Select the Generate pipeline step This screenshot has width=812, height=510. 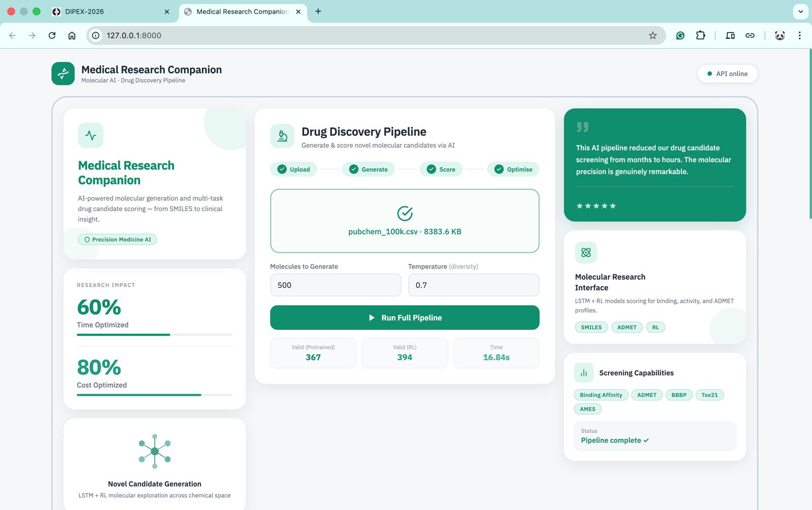(x=368, y=169)
